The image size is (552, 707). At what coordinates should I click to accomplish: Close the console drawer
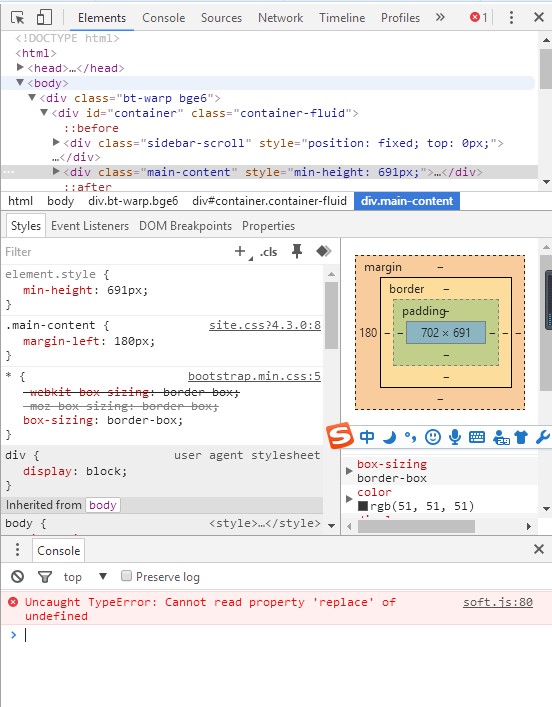538,549
